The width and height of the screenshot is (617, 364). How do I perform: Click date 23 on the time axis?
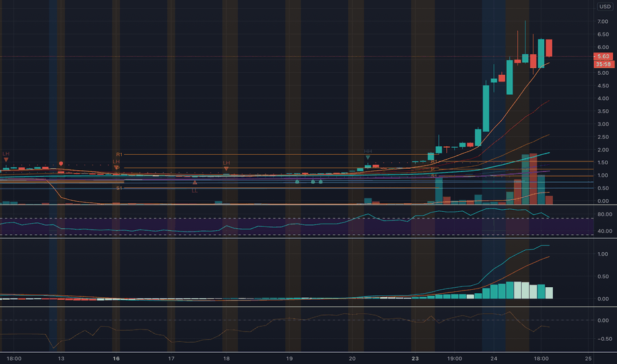pyautogui.click(x=415, y=359)
